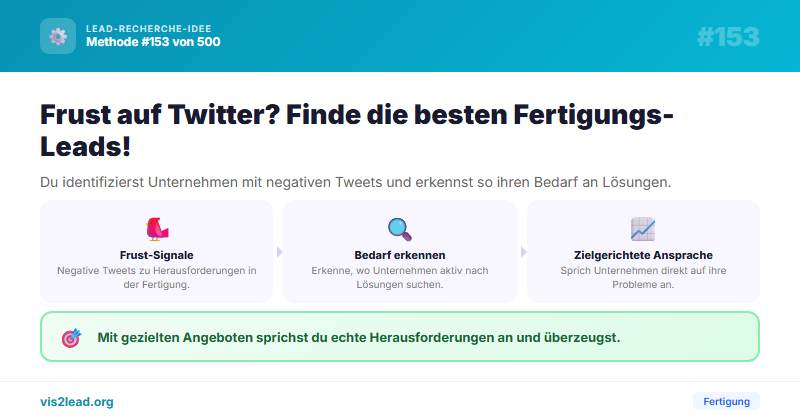This screenshot has height=420, width=800.
Task: Click the magnifying glass icon on Bedarf erkennen card
Action: coord(399,229)
